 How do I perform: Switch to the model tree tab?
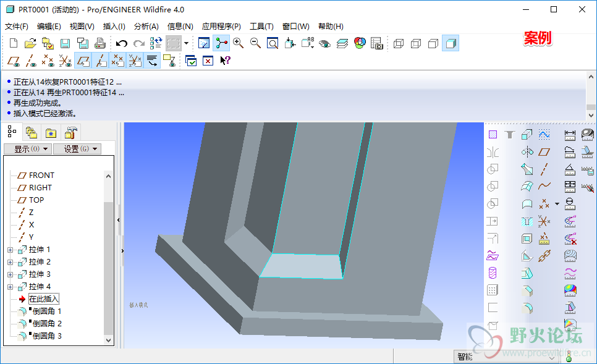[x=12, y=132]
